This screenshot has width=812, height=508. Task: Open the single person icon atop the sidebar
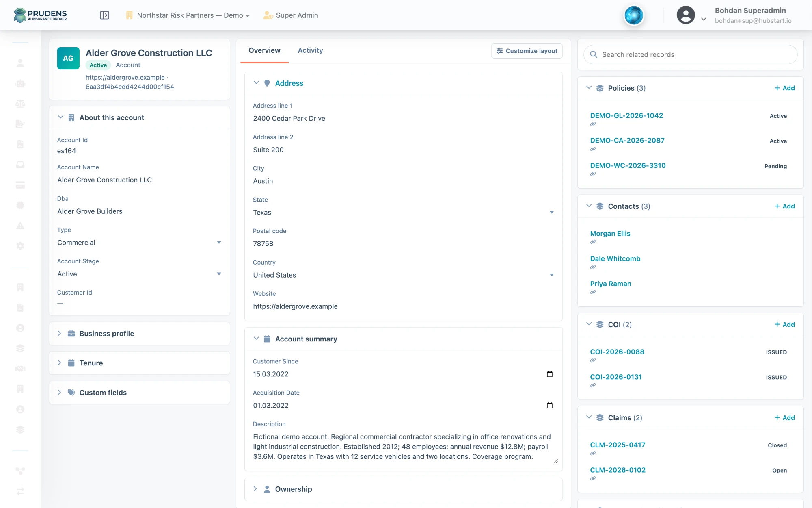point(20,63)
